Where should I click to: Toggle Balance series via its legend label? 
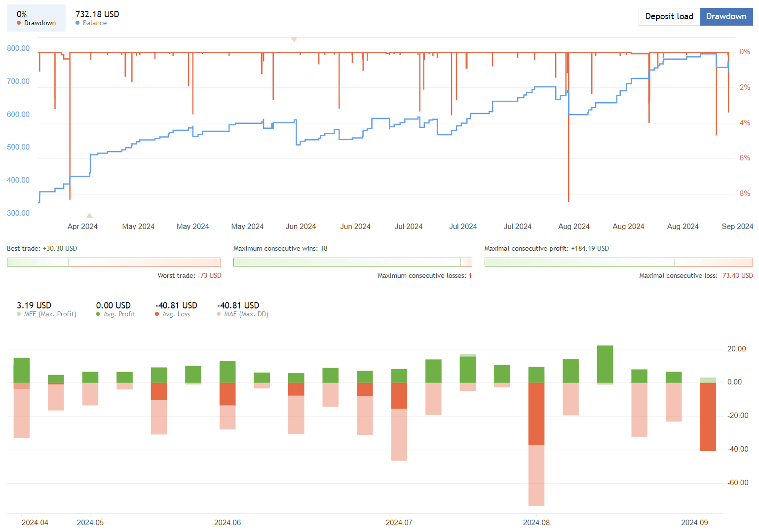(x=95, y=23)
